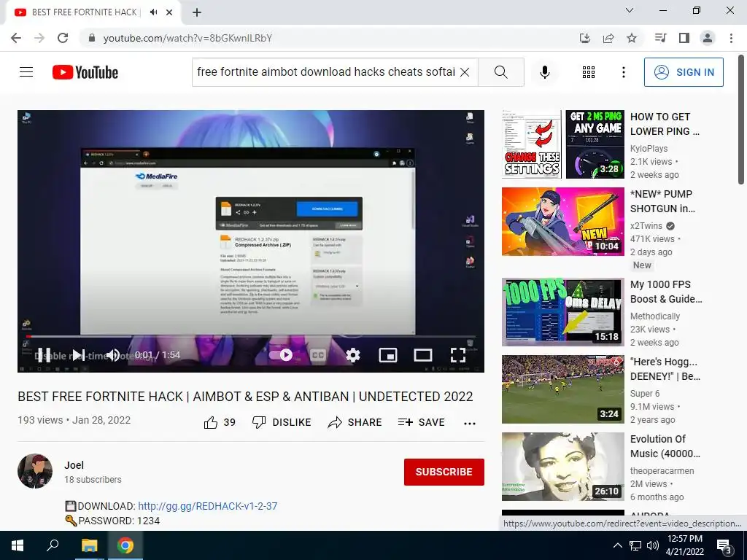This screenshot has width=747, height=560.
Task: Click SHARE below the video
Action: pyautogui.click(x=355, y=422)
